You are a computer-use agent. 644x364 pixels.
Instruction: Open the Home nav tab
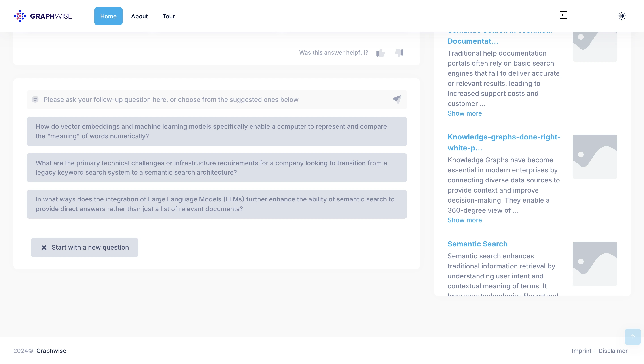pyautogui.click(x=108, y=16)
